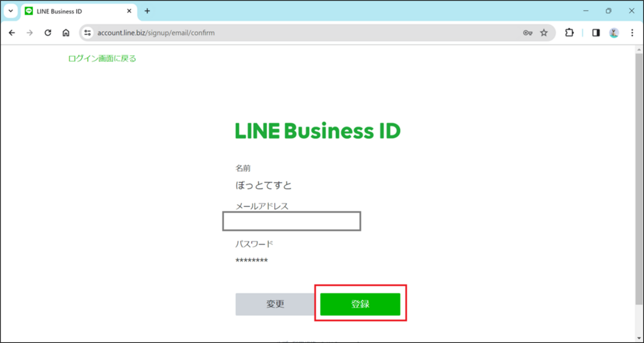This screenshot has width=644, height=343.
Task: Click the green 登録 button
Action: (360, 304)
